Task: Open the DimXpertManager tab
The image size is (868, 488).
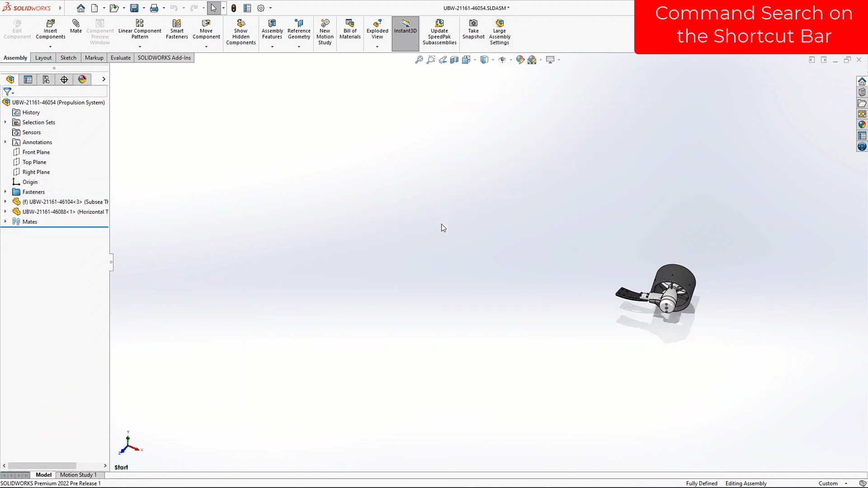Action: click(64, 80)
